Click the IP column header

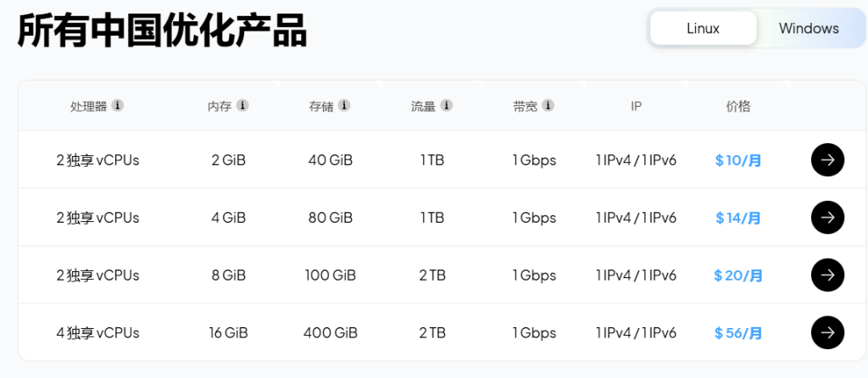[x=636, y=106]
